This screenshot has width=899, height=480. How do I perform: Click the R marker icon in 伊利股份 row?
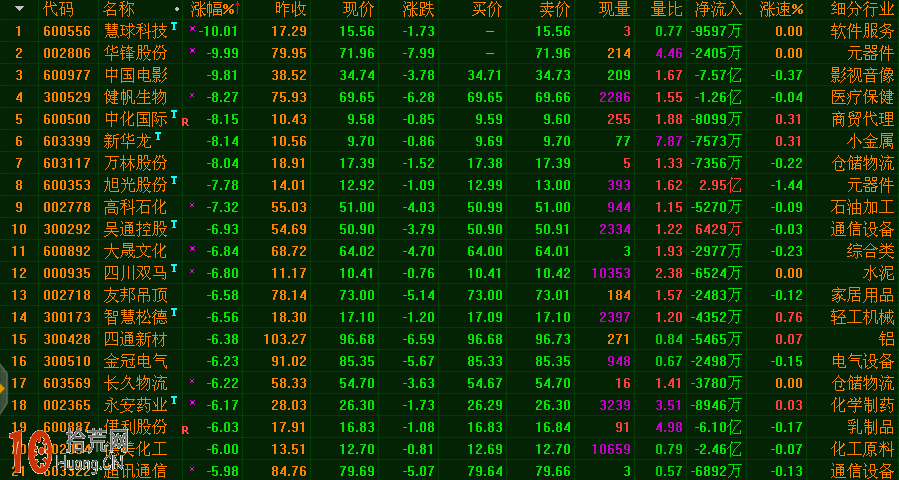click(x=185, y=430)
